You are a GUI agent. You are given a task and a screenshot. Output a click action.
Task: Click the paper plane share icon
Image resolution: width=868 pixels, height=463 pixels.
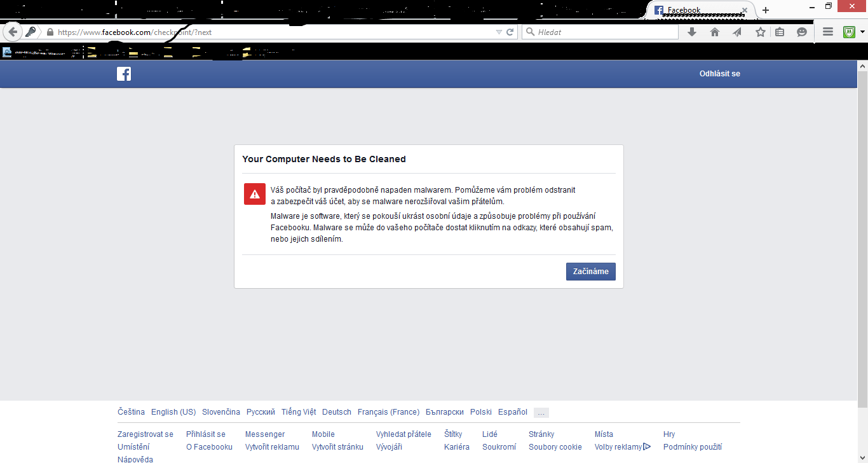point(737,32)
